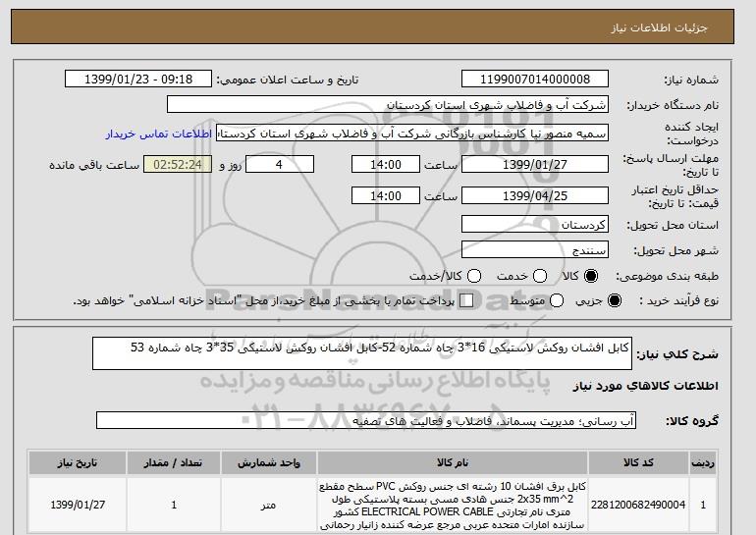
Task: Click the delivery province field کردستان
Action: point(535,225)
